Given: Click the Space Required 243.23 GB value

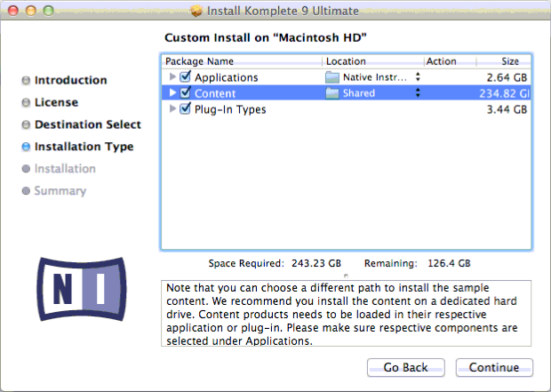Looking at the screenshot, I should pyautogui.click(x=316, y=263).
